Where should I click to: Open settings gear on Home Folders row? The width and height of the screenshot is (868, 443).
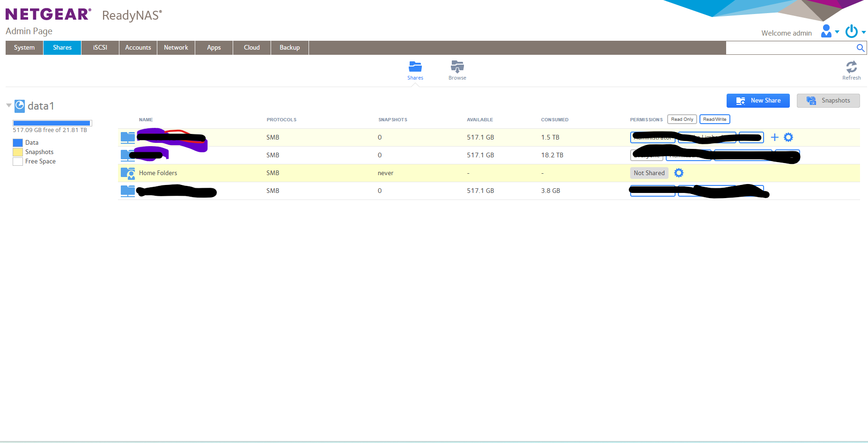(x=679, y=173)
